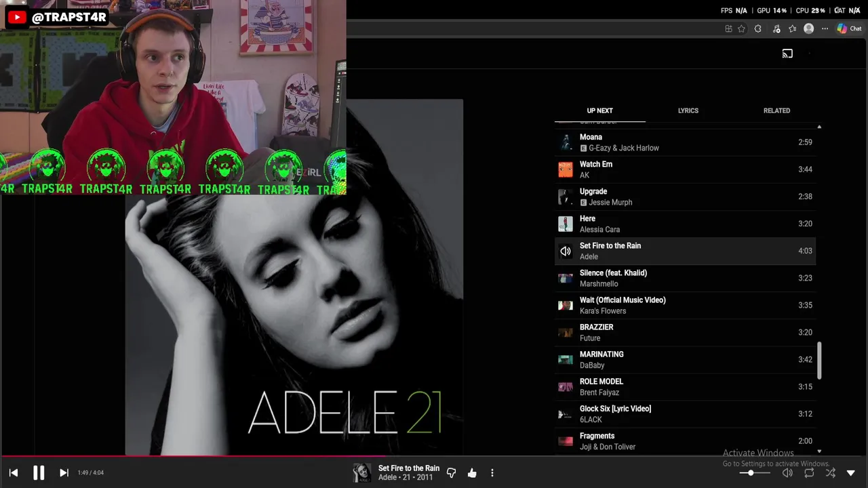
Task: Adjust the volume slider
Action: [755, 473]
